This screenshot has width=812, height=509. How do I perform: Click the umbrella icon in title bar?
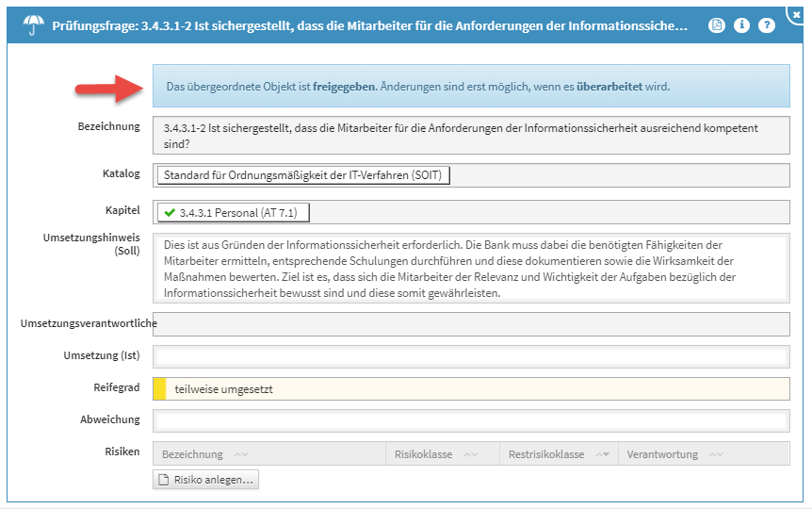pyautogui.click(x=34, y=25)
